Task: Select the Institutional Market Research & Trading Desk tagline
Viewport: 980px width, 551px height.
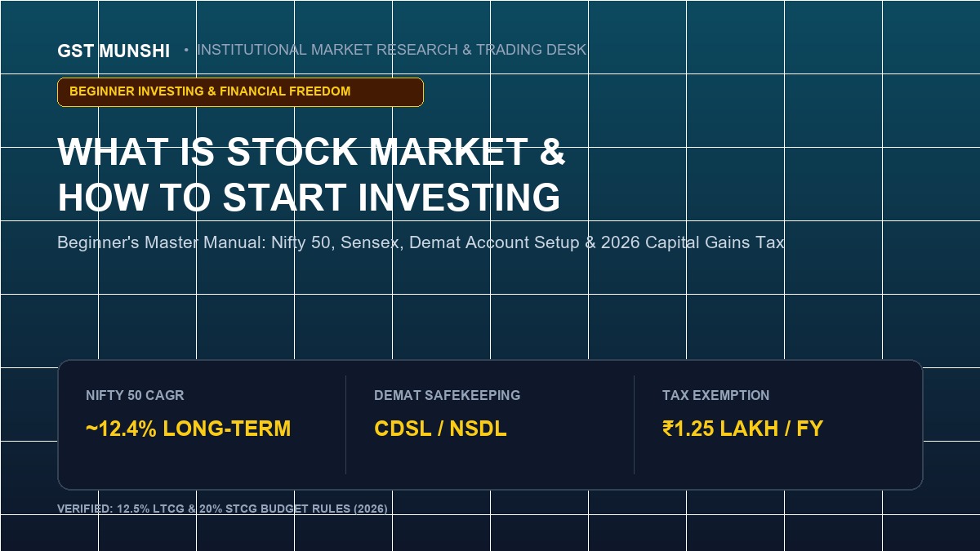Action: tap(391, 50)
